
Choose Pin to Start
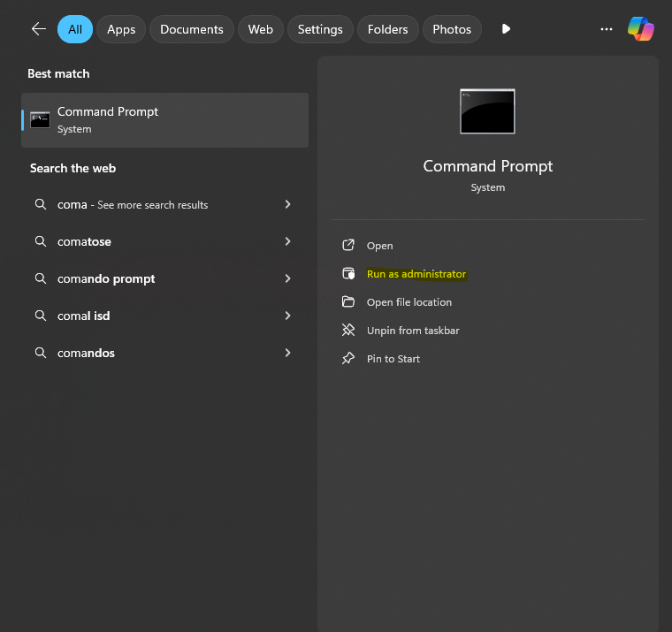pyautogui.click(x=393, y=359)
